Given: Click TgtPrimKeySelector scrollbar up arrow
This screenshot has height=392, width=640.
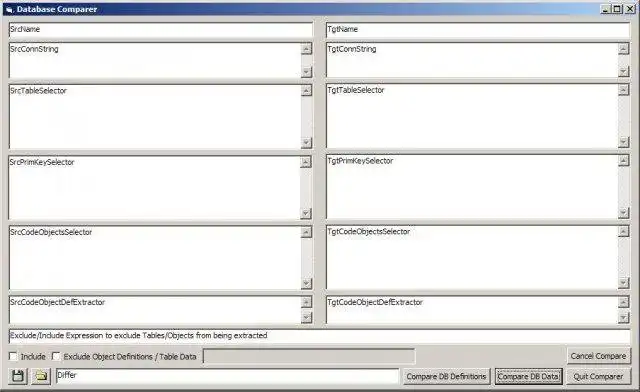Looking at the screenshot, I should pyautogui.click(x=623, y=161).
